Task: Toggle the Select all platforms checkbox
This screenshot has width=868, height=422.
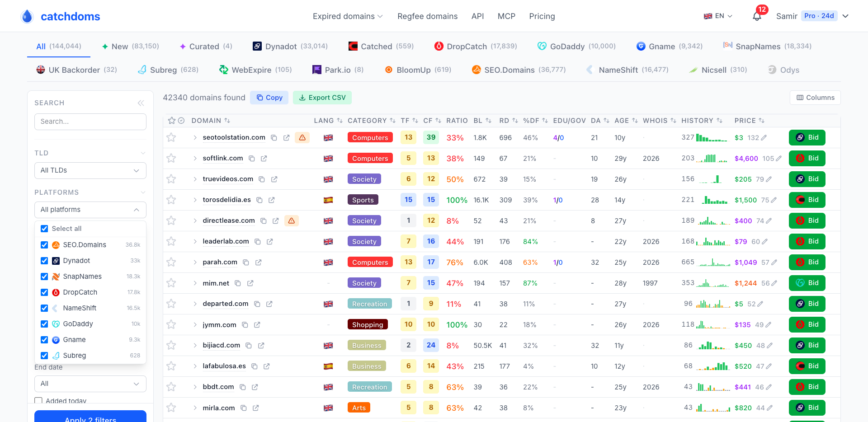Action: click(44, 229)
